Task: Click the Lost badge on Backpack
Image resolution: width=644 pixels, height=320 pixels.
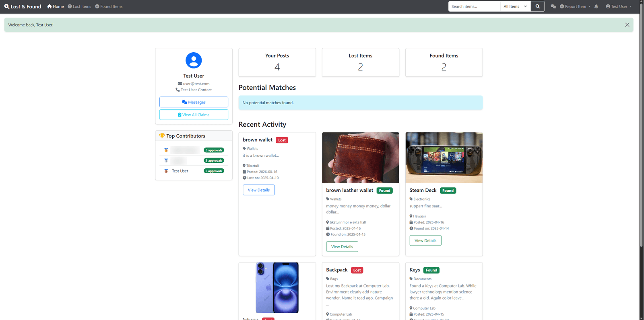Action: (x=357, y=270)
